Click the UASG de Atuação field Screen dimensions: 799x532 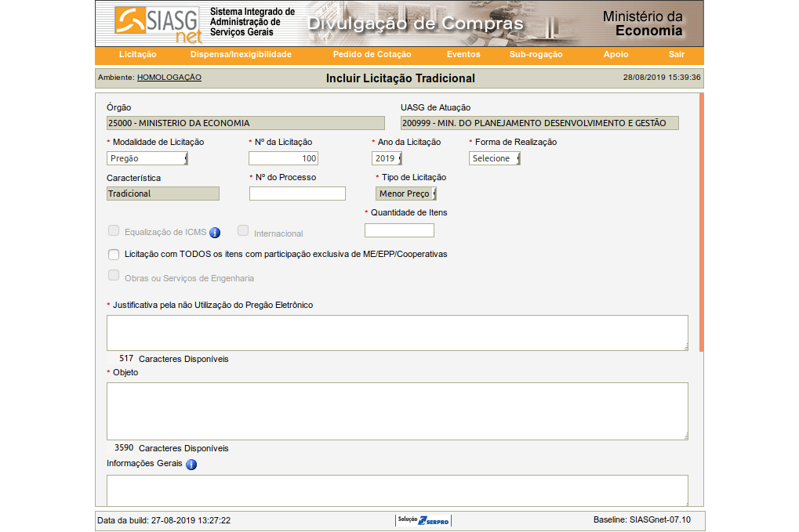point(539,123)
